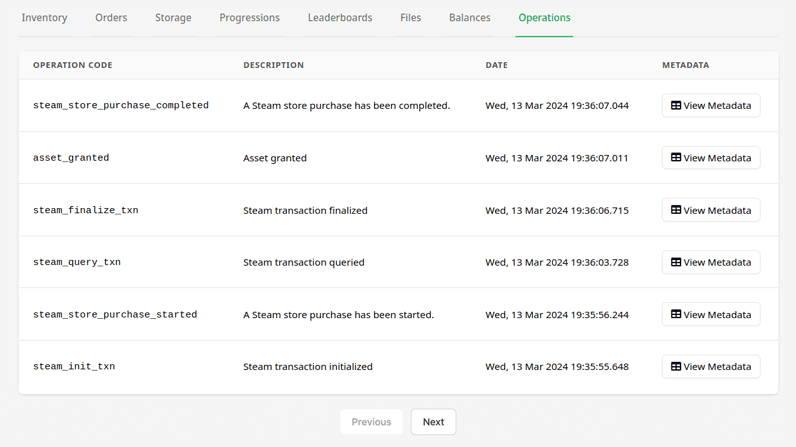The height and width of the screenshot is (447, 796).
Task: Switch to the Inventory tab
Action: [x=44, y=18]
